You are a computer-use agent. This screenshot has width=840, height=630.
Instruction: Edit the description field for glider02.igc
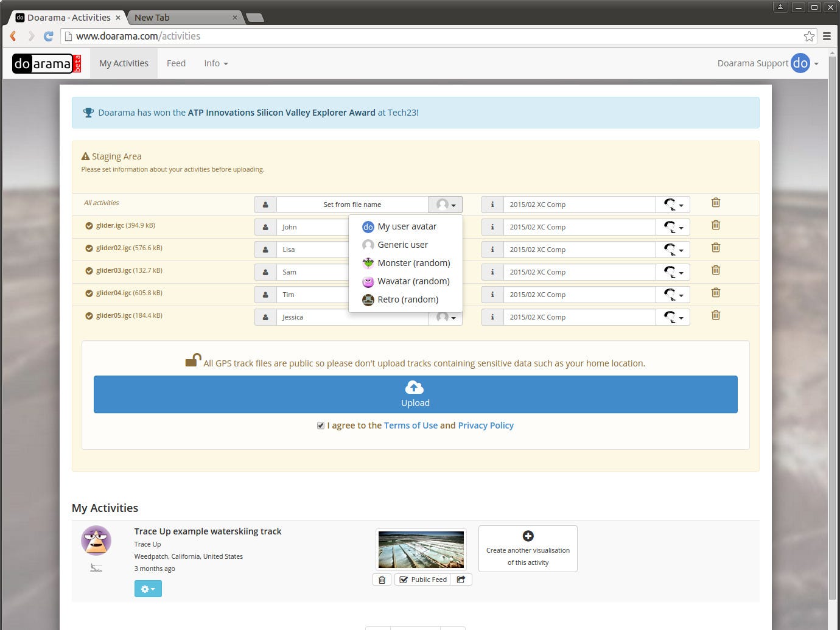579,250
